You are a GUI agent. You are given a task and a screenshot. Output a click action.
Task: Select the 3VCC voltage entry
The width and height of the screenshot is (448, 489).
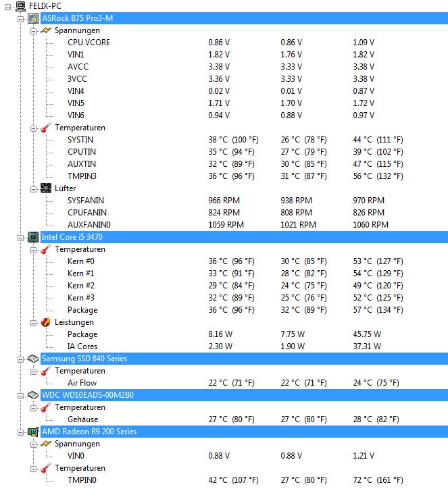pyautogui.click(x=78, y=79)
